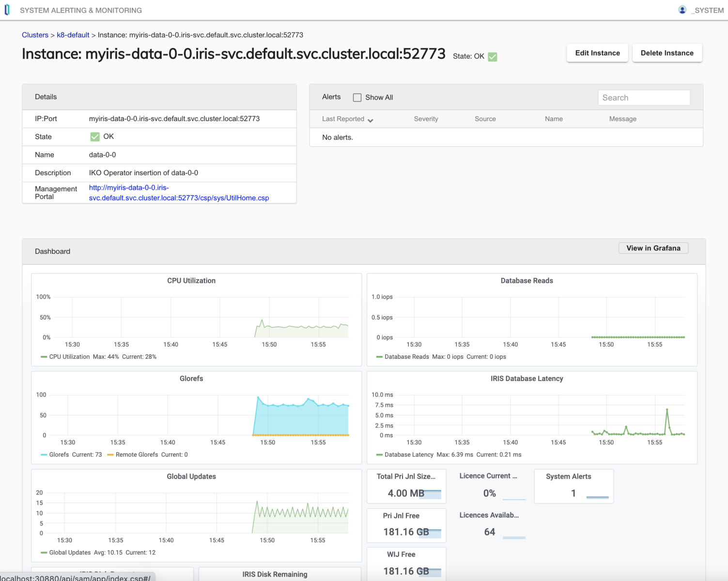Viewport: 728px width, 581px height.
Task: Click the Edit Instance button
Action: [597, 53]
